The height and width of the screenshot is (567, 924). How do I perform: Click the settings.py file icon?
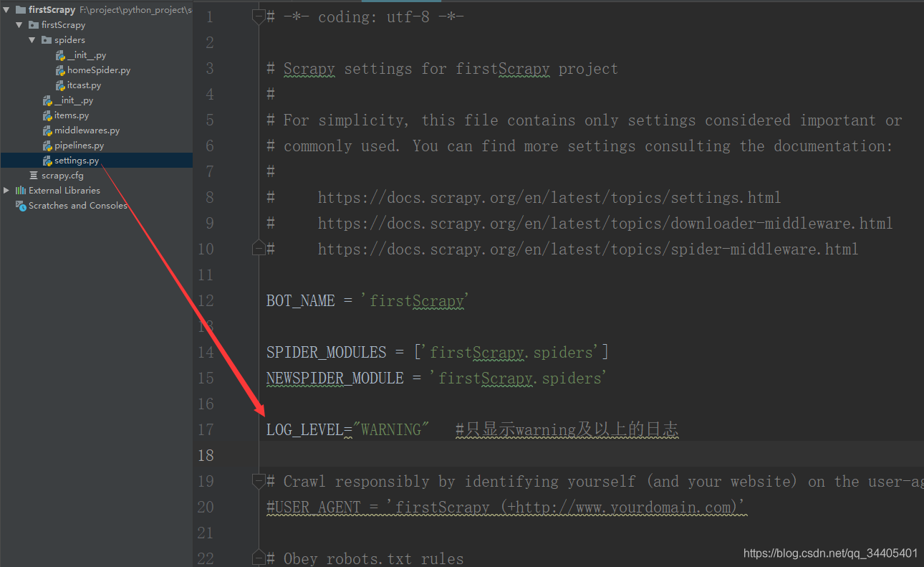[x=47, y=161]
